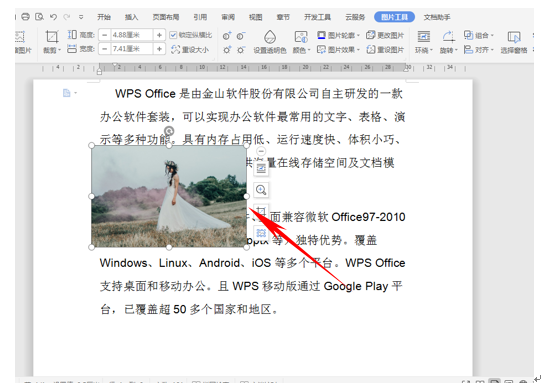Image resolution: width=553 pixels, height=389 pixels.
Task: Click the 更改图片 button
Action: (385, 35)
